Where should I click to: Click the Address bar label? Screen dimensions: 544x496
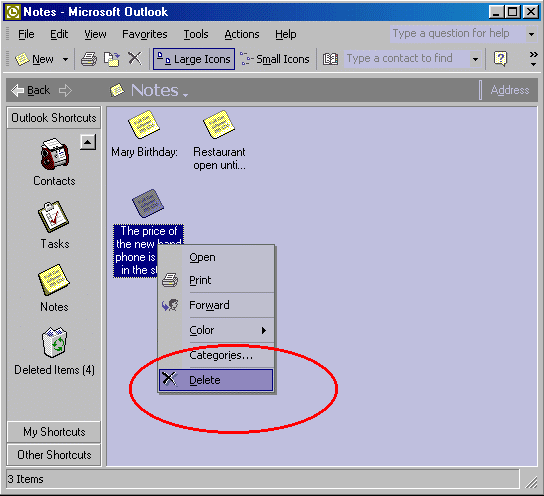click(x=510, y=90)
